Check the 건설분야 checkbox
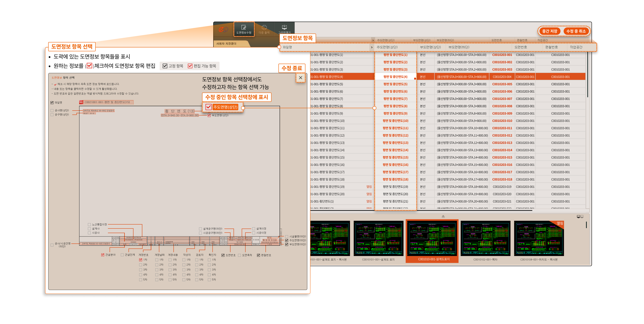644x324 pixels. point(102,255)
